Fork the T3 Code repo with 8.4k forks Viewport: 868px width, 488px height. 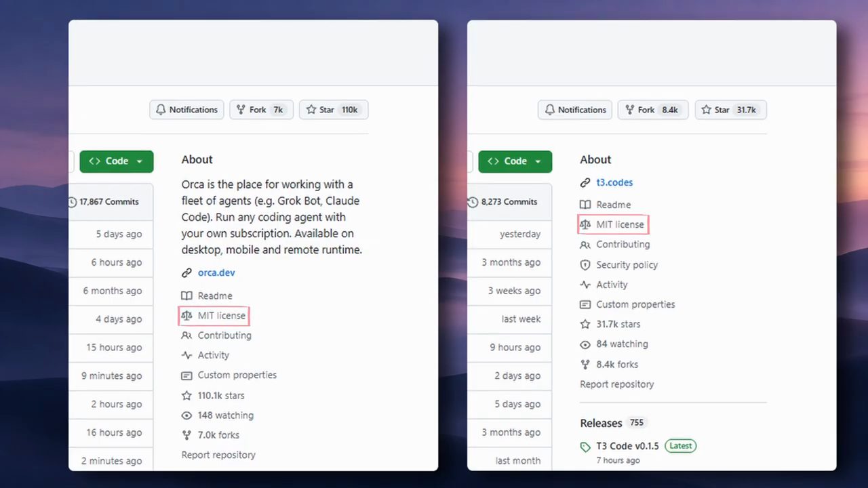click(x=653, y=110)
